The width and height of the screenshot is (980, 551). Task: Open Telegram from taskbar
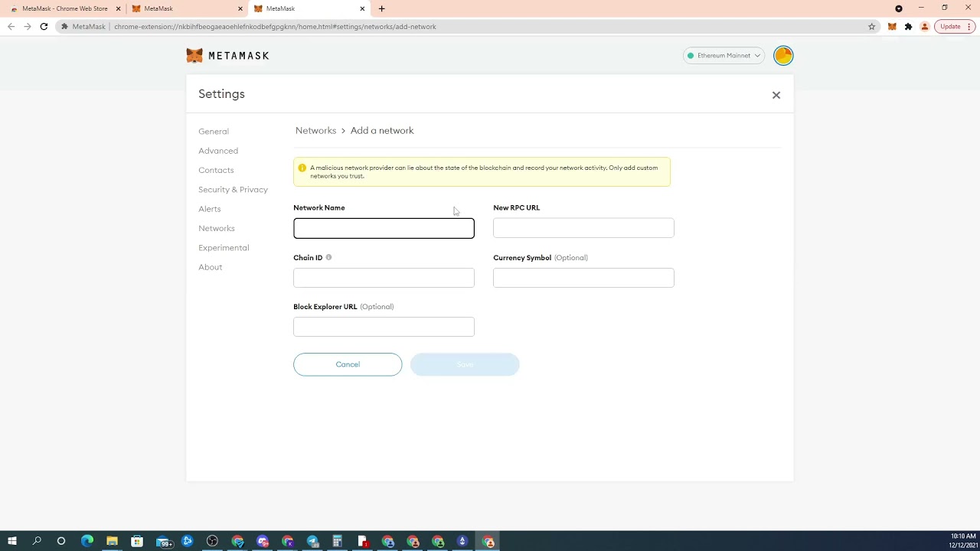coord(312,541)
